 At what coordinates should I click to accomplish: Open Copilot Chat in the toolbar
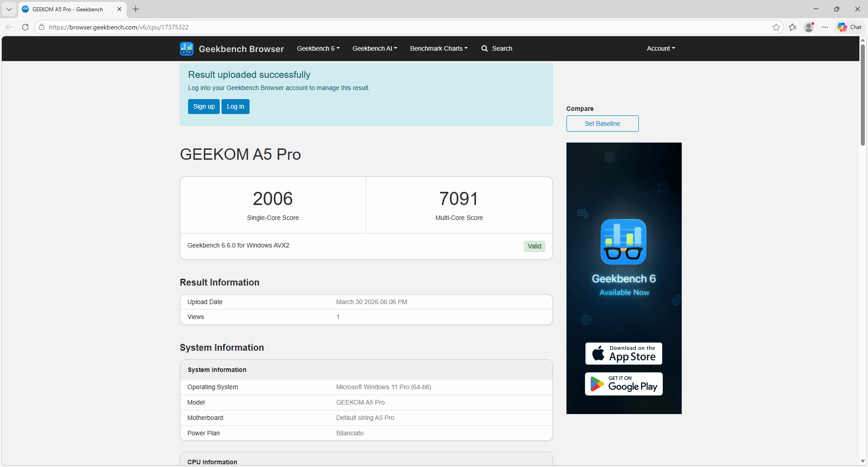point(849,27)
